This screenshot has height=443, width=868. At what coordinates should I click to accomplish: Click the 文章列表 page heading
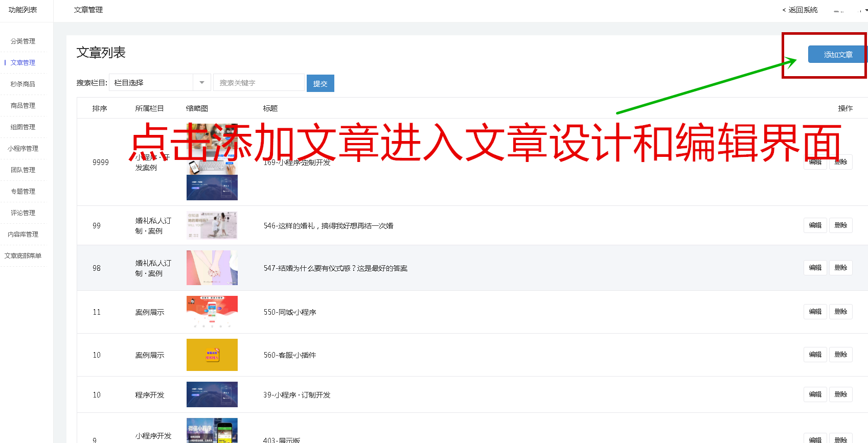101,53
